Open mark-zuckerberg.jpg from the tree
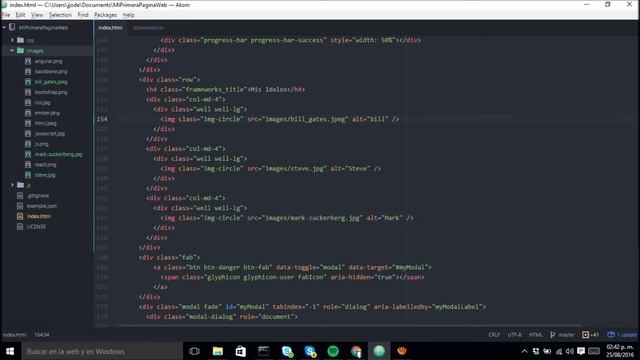640x360 pixels. coord(58,154)
